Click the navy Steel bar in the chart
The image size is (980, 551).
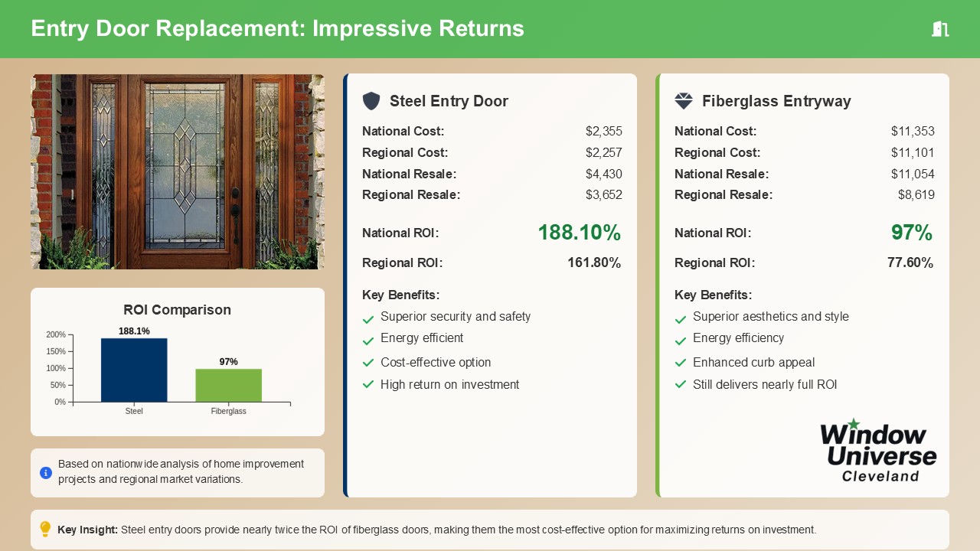pyautogui.click(x=134, y=370)
